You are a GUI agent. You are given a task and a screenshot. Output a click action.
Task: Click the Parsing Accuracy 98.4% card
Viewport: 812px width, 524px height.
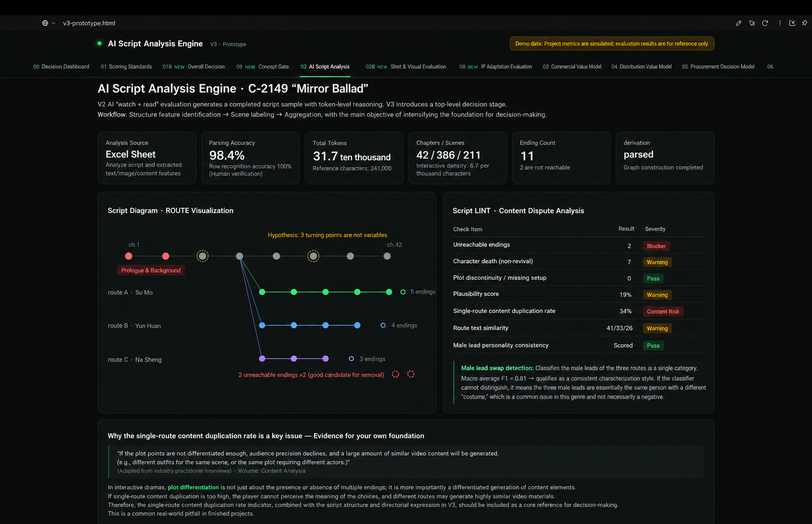[250, 158]
